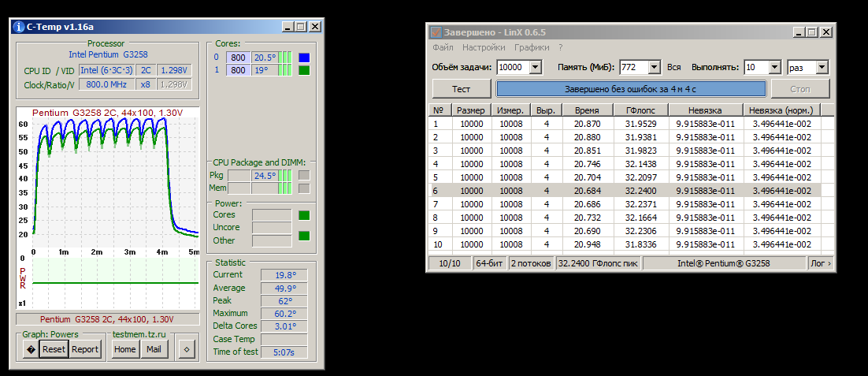Click the 10/10 status bar entry
Image resolution: width=868 pixels, height=376 pixels.
click(x=450, y=263)
